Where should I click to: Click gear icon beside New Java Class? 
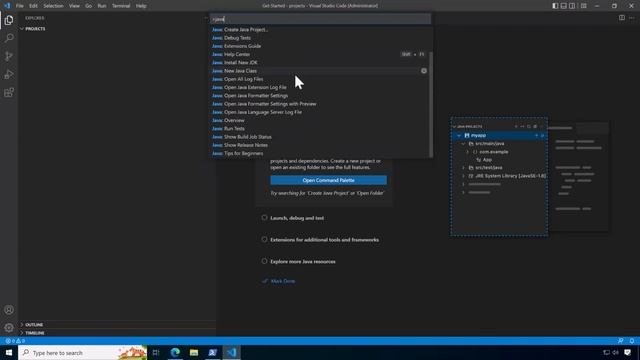coord(424,71)
